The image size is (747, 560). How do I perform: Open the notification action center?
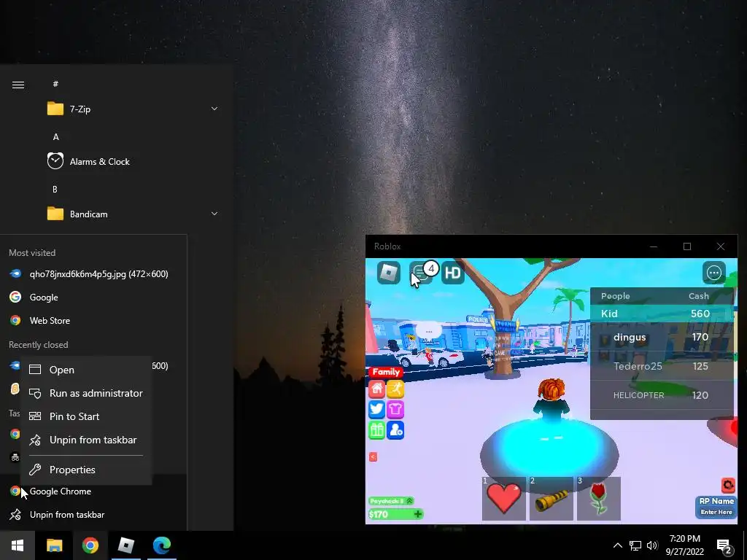point(724,545)
